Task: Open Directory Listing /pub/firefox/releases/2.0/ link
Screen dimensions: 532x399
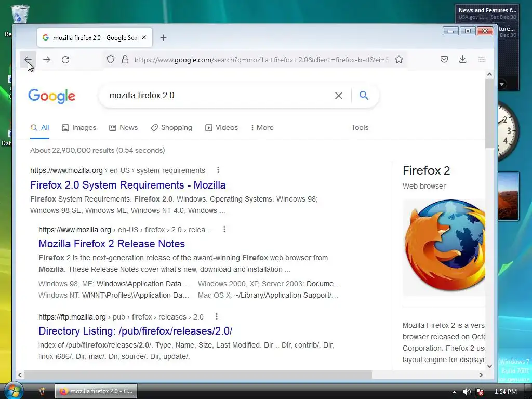Action: tap(136, 331)
